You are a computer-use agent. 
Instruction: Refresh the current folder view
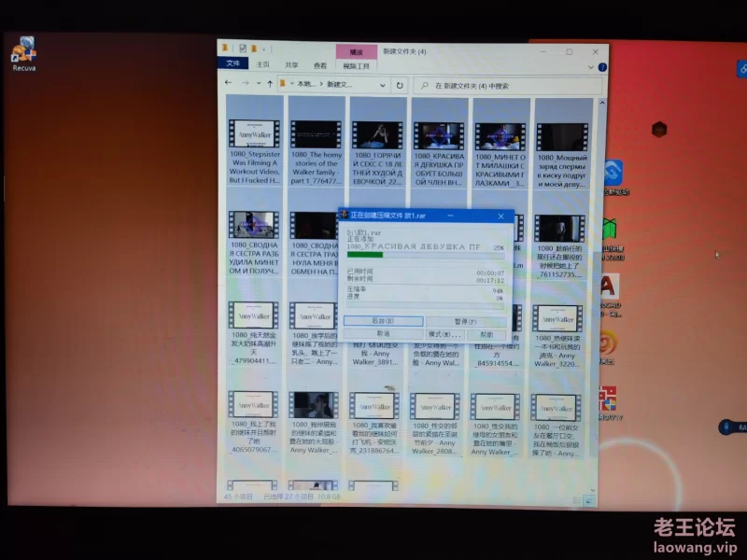click(x=400, y=85)
